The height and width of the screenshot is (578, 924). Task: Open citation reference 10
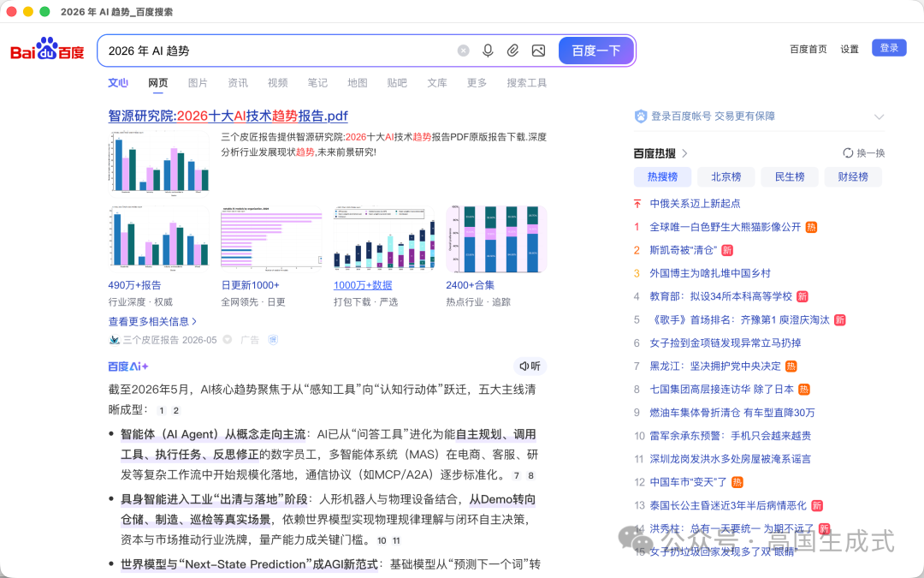click(382, 540)
